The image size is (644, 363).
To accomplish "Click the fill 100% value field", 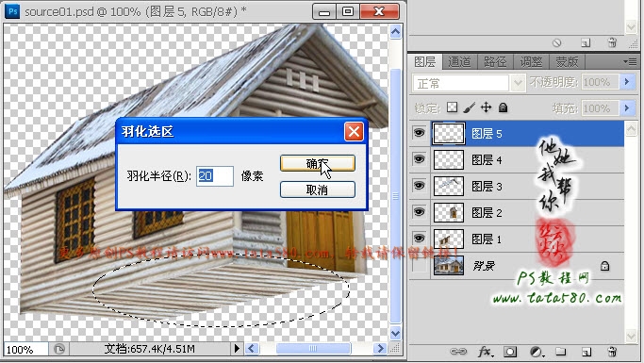I will [x=600, y=108].
